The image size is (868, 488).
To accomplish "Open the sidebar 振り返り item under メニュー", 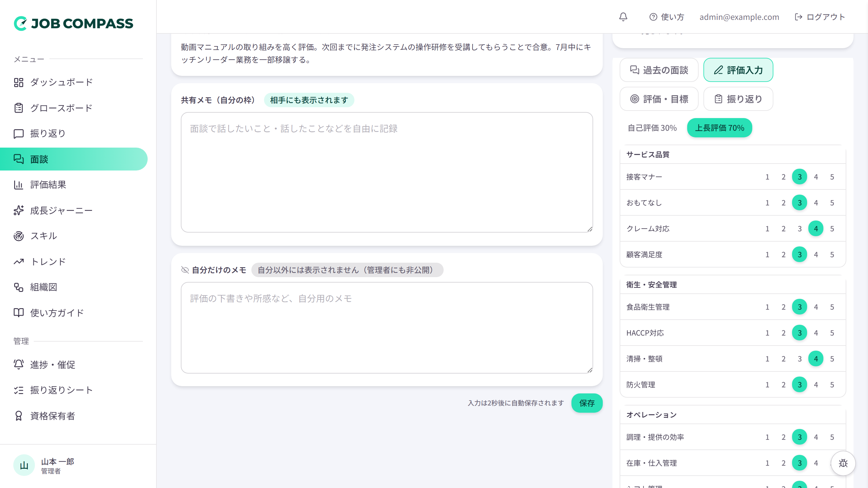I will 74,133.
